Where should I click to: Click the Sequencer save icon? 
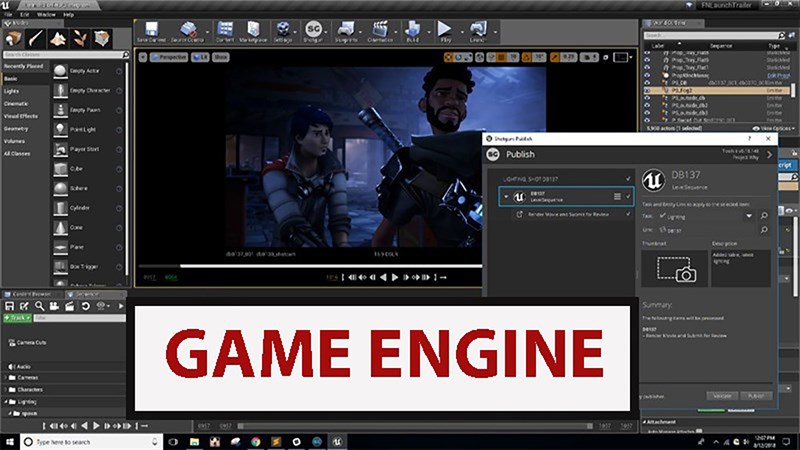coord(9,306)
